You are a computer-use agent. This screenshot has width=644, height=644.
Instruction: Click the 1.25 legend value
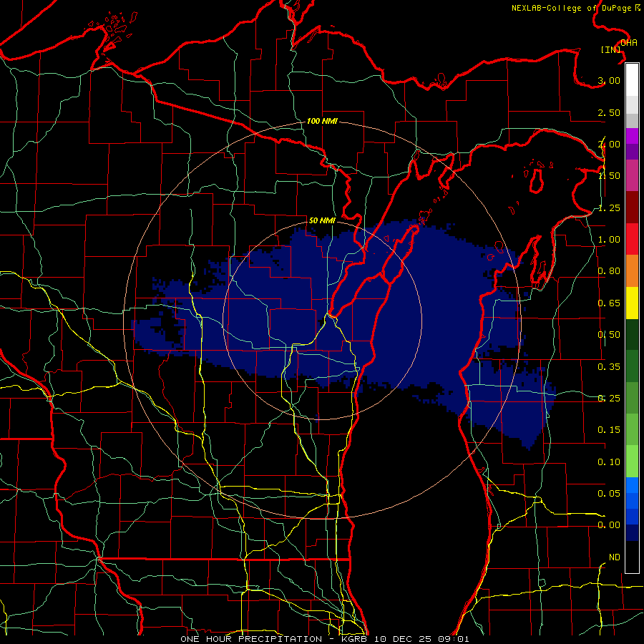[609, 208]
